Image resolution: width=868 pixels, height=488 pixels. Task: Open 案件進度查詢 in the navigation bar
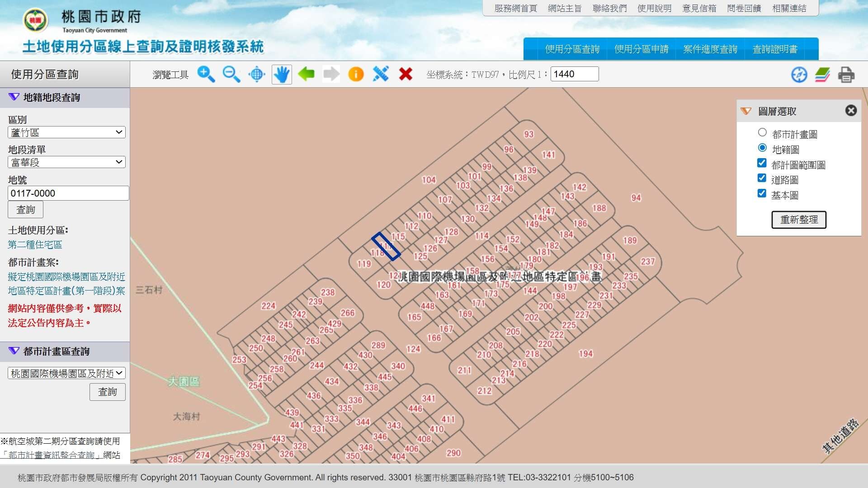tap(710, 49)
